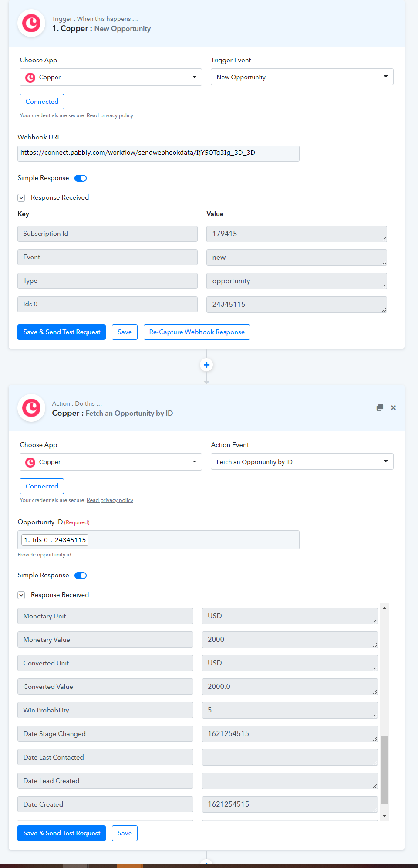The image size is (418, 868).
Task: Open the Action Event dropdown showing Fetch an Opportunity by ID
Action: [302, 461]
